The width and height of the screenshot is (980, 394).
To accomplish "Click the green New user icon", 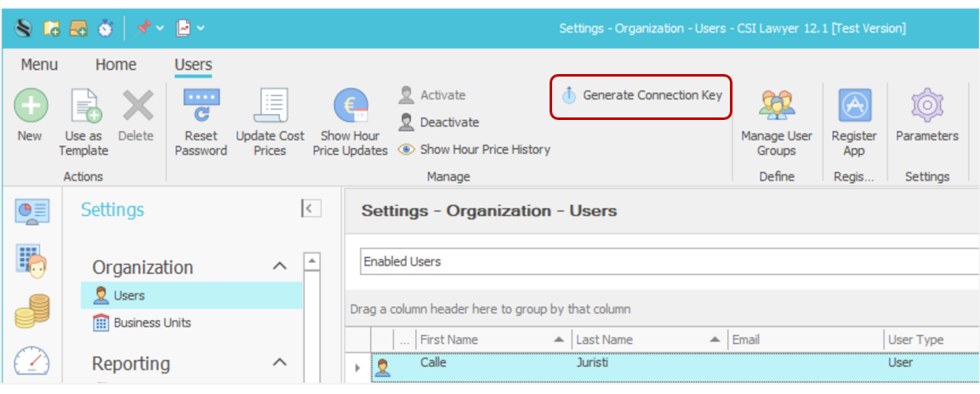I will (x=30, y=107).
